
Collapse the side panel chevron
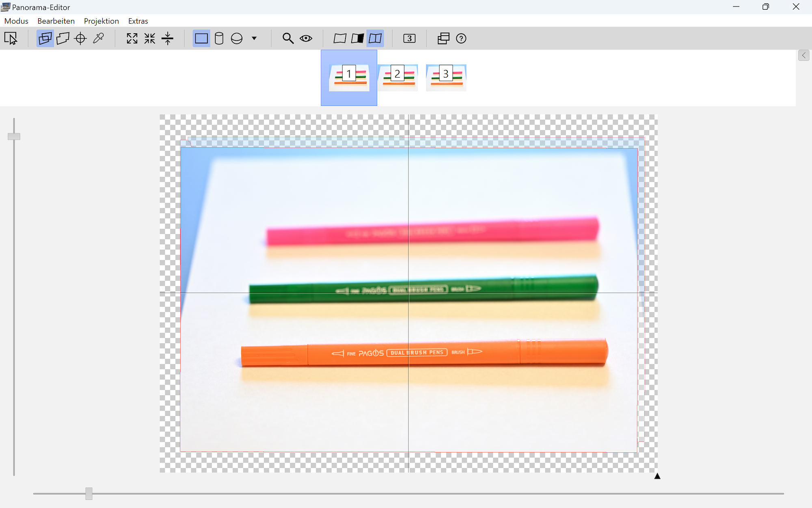(x=803, y=56)
